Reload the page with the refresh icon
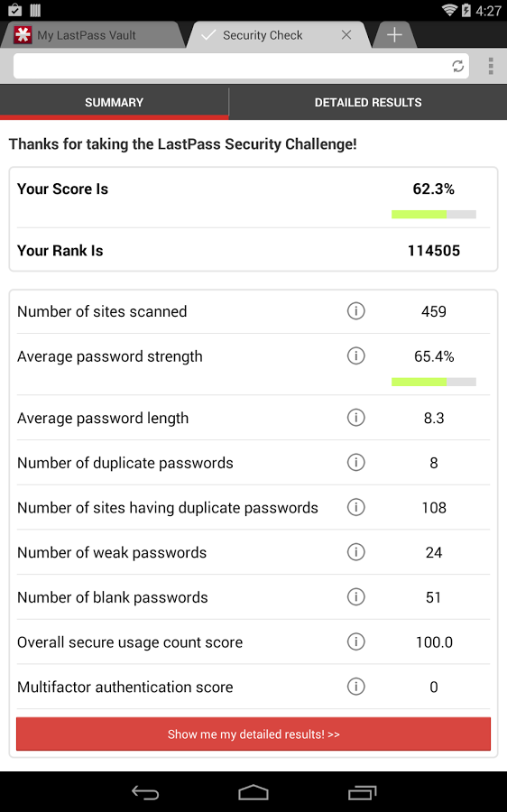 click(x=457, y=66)
